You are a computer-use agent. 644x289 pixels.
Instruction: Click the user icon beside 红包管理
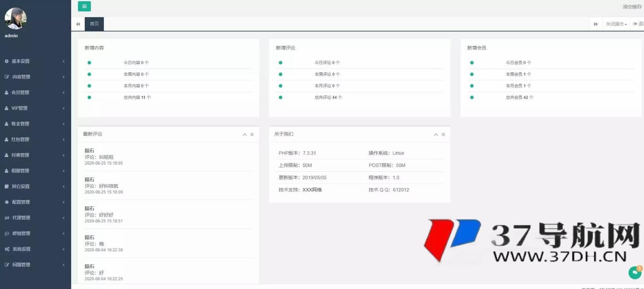(x=7, y=140)
